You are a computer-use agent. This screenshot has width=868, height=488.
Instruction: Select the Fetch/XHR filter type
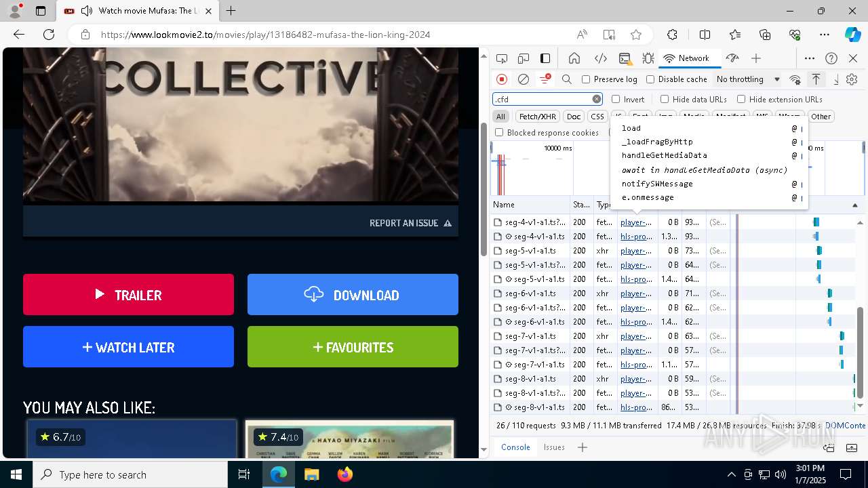(538, 117)
